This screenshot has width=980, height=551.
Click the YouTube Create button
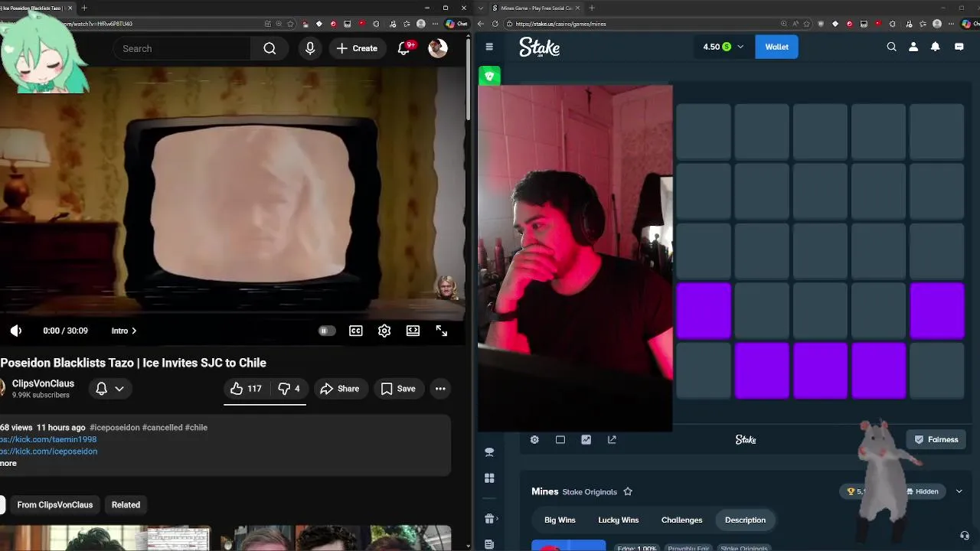[357, 48]
